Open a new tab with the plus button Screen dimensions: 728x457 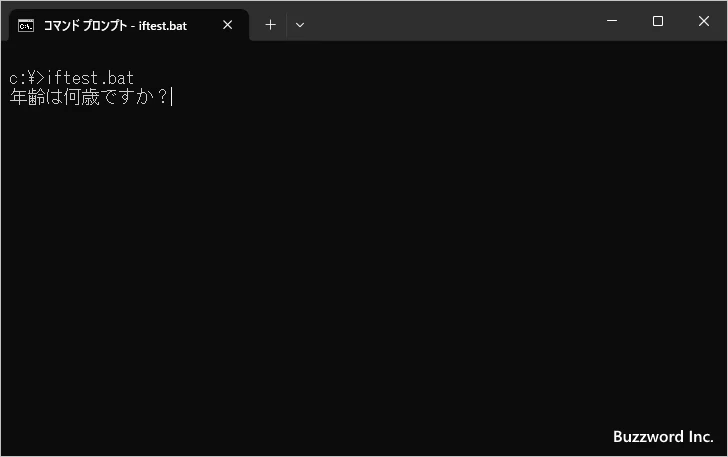tap(270, 25)
